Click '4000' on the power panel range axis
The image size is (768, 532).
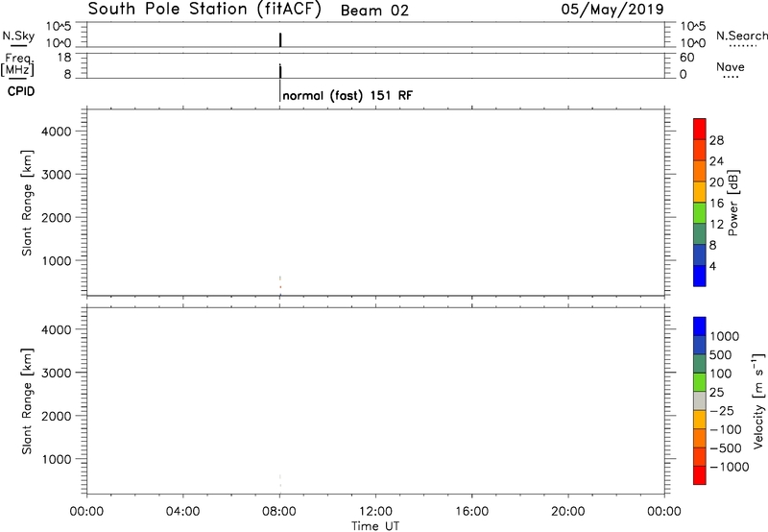pyautogui.click(x=57, y=132)
